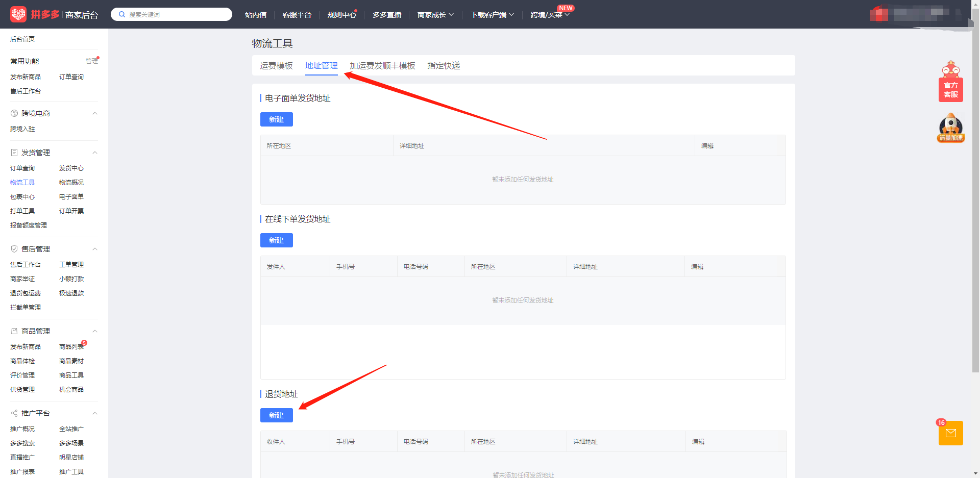Expand the 商家成长 dropdown menu

[435, 15]
